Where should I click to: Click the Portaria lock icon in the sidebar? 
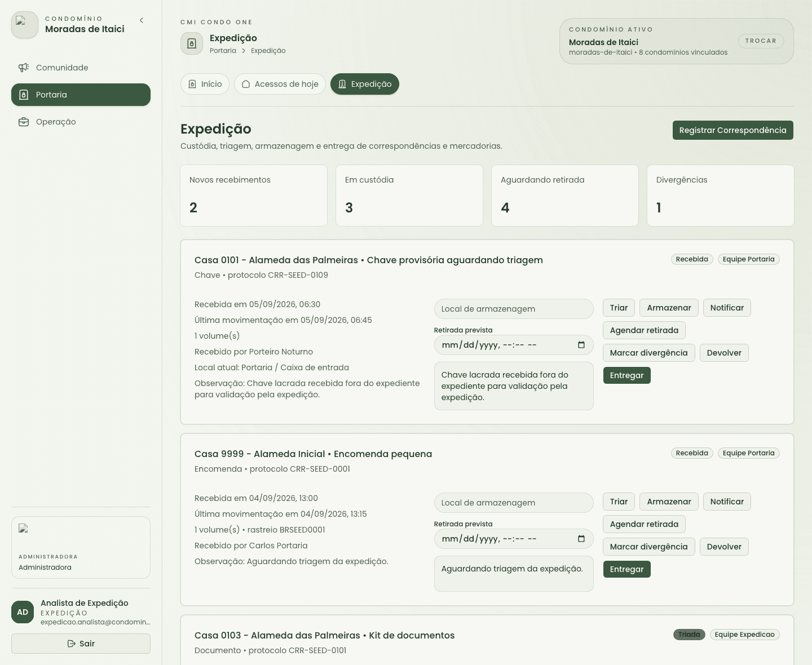[x=24, y=95]
